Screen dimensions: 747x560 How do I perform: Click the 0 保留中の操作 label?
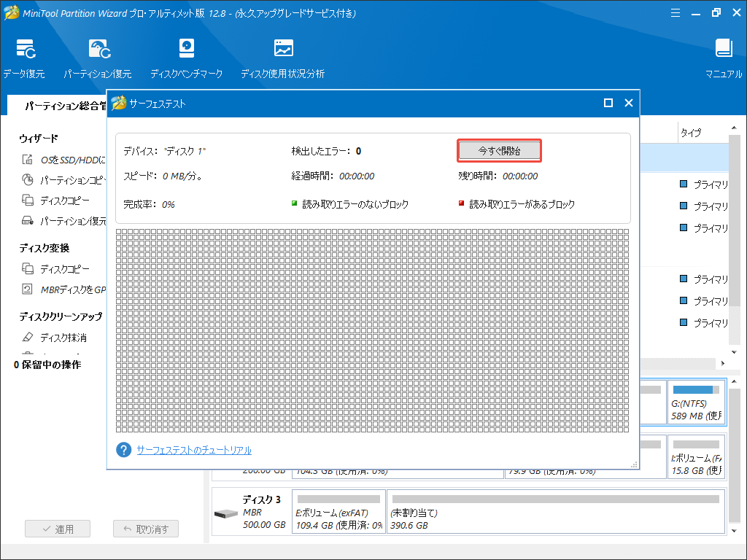[47, 365]
